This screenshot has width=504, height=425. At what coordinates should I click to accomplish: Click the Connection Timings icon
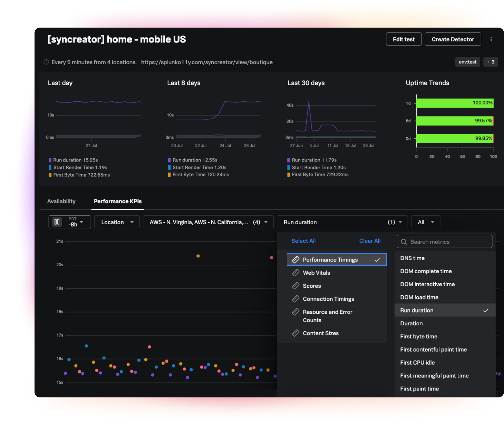click(296, 299)
